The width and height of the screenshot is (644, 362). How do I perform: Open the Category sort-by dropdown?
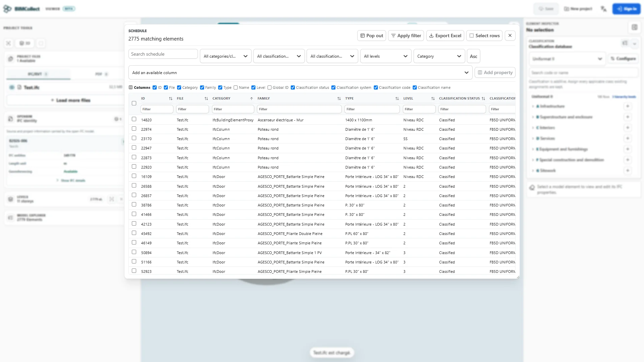439,56
